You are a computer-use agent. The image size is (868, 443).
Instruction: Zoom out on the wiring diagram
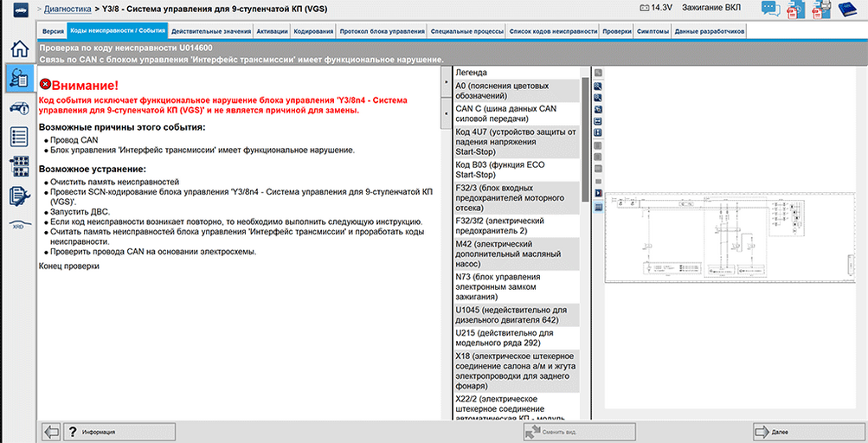point(598,98)
